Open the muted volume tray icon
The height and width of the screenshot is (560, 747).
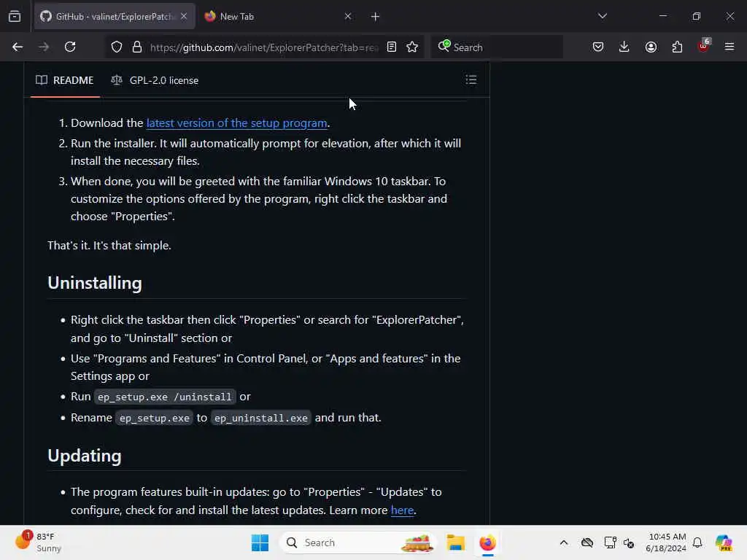click(x=629, y=542)
